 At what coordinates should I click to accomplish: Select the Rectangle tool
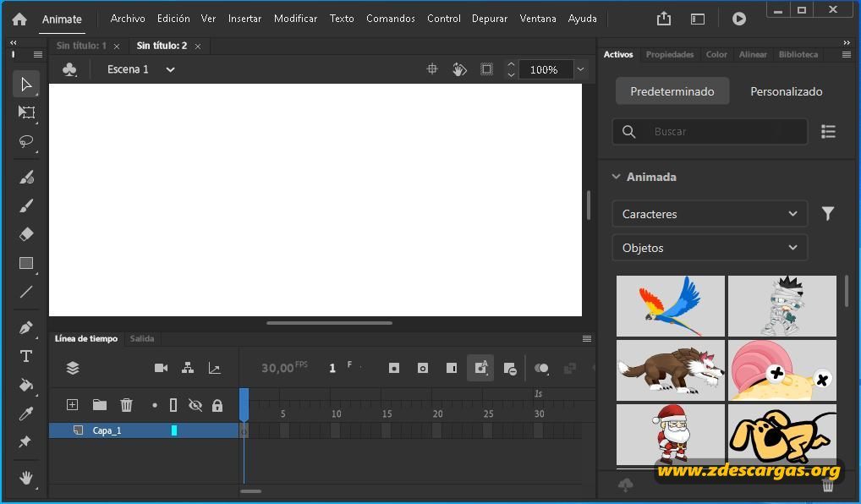point(26,264)
